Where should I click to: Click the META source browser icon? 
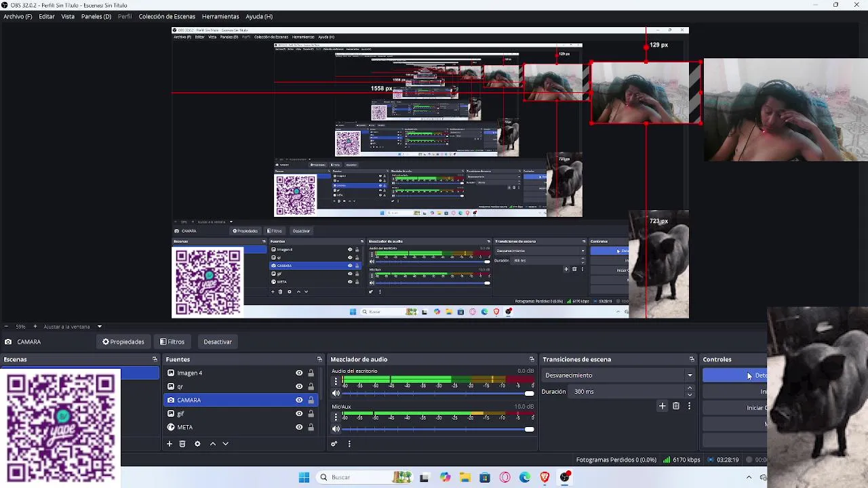click(171, 427)
